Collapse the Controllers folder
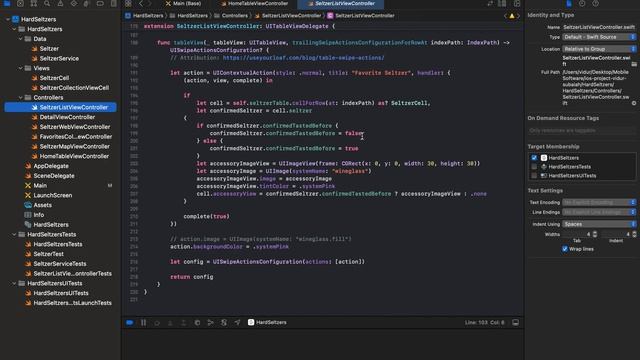Image resolution: width=640 pixels, height=360 pixels. [21, 98]
